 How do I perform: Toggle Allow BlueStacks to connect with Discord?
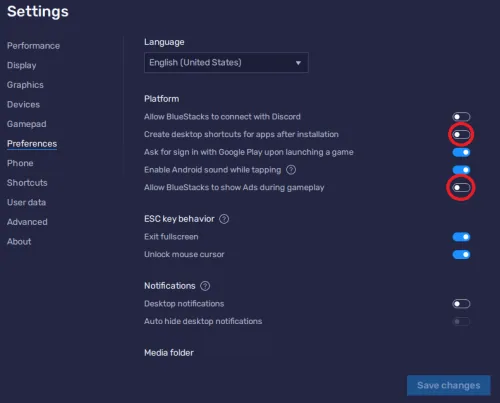[x=461, y=117]
